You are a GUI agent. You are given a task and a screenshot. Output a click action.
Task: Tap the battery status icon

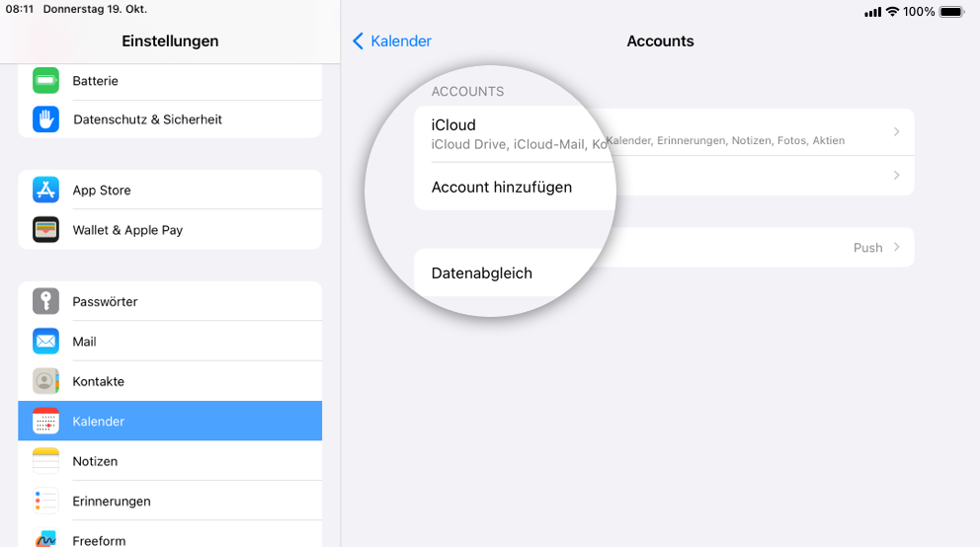(952, 12)
